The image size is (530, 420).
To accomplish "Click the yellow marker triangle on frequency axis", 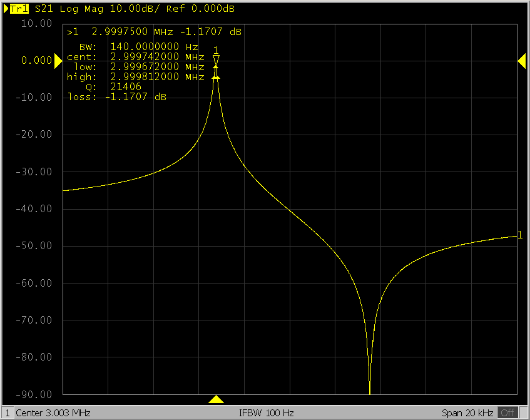I will coord(216,399).
